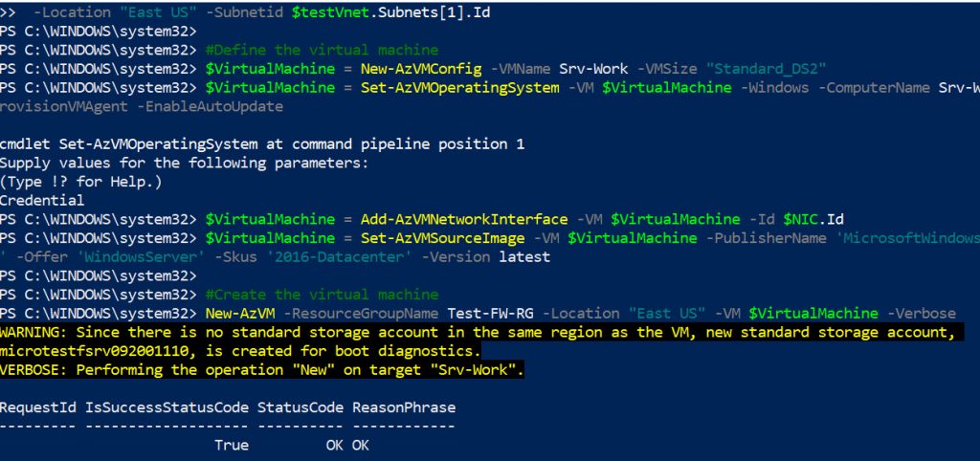Click the IsSuccessStatusCode column header
Viewport: 980px width, 461px height.
click(167, 407)
